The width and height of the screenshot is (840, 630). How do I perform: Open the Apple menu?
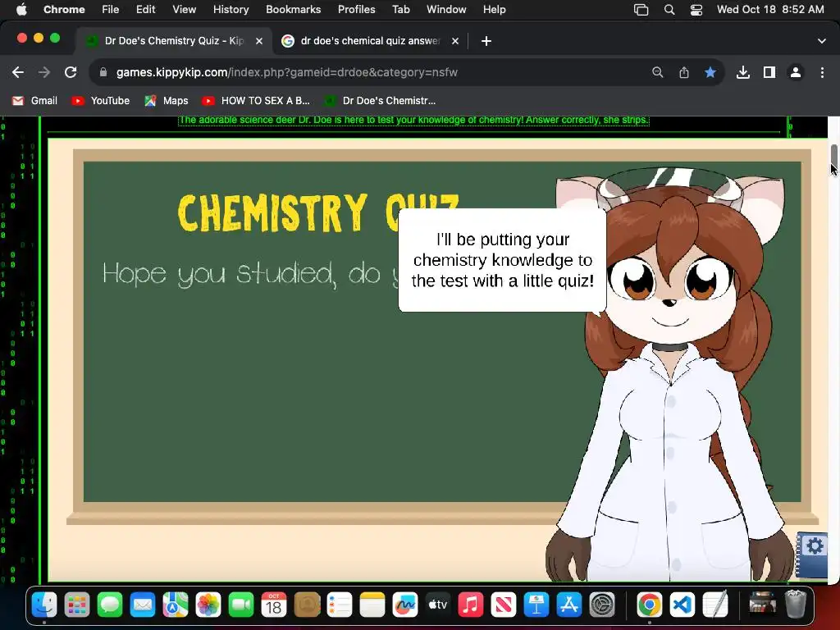coord(21,10)
